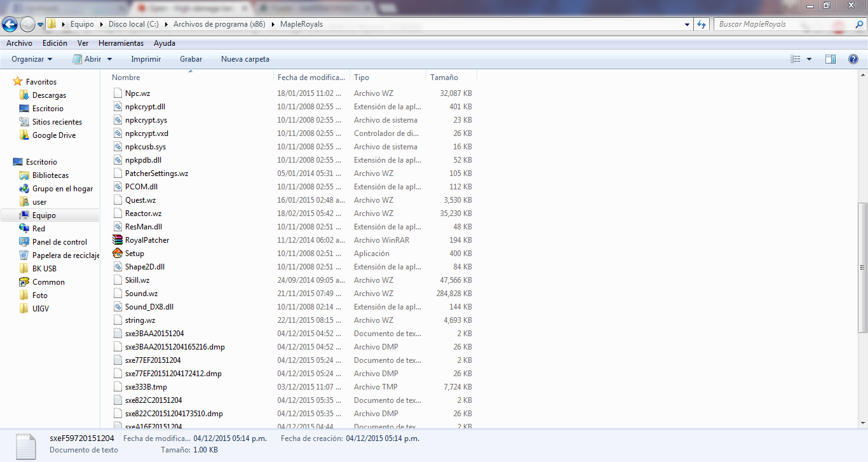Open Descargas in the navigation pane

pos(49,95)
